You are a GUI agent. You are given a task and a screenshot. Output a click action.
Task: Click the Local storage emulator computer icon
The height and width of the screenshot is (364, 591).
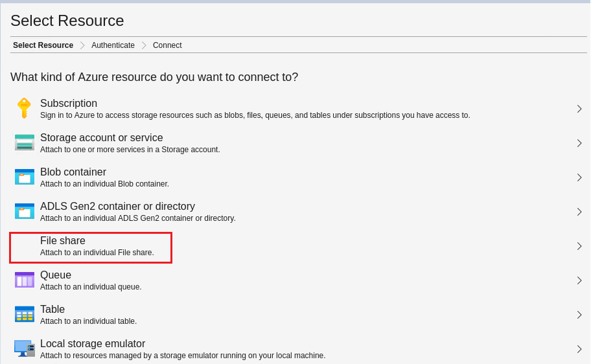[25, 348]
